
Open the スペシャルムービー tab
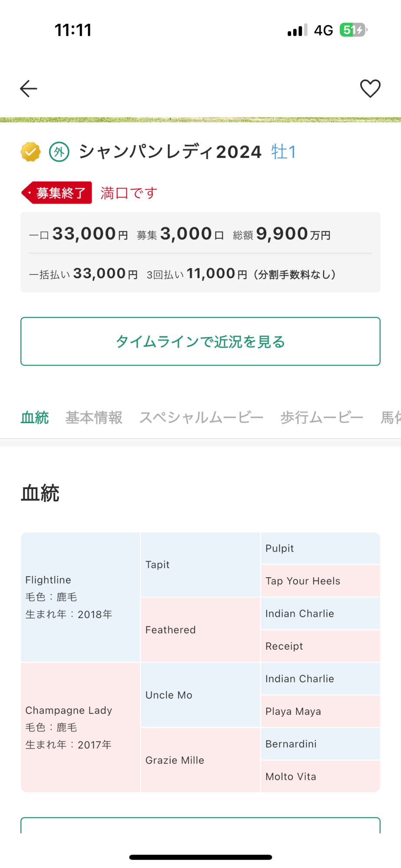[x=201, y=418]
